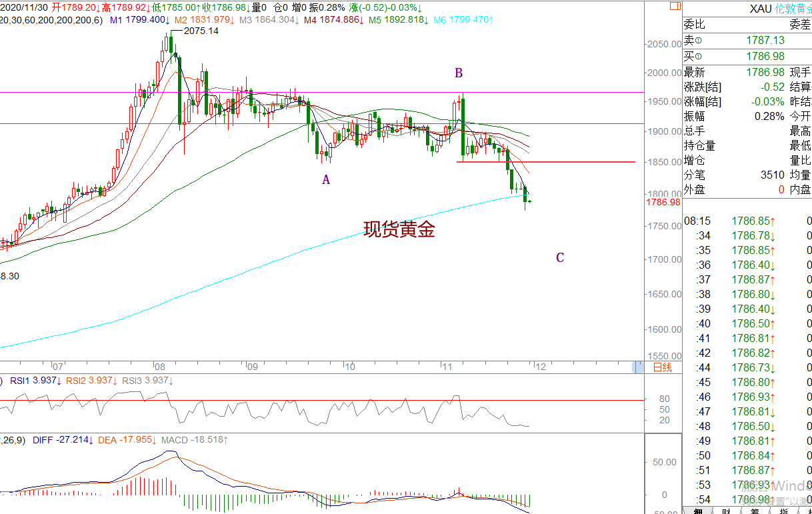
Task: Click the MACD -18.518 indicator legend
Action: (x=194, y=440)
